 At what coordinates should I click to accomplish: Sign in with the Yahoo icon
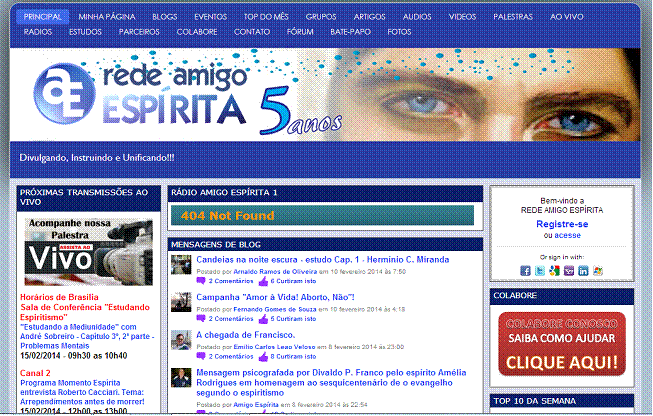(x=569, y=271)
